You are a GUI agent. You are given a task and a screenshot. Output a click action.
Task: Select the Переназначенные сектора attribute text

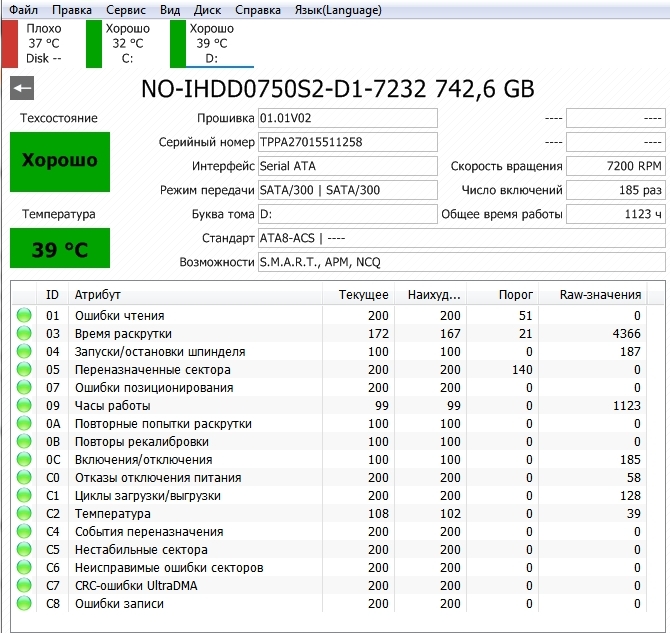[x=153, y=370]
